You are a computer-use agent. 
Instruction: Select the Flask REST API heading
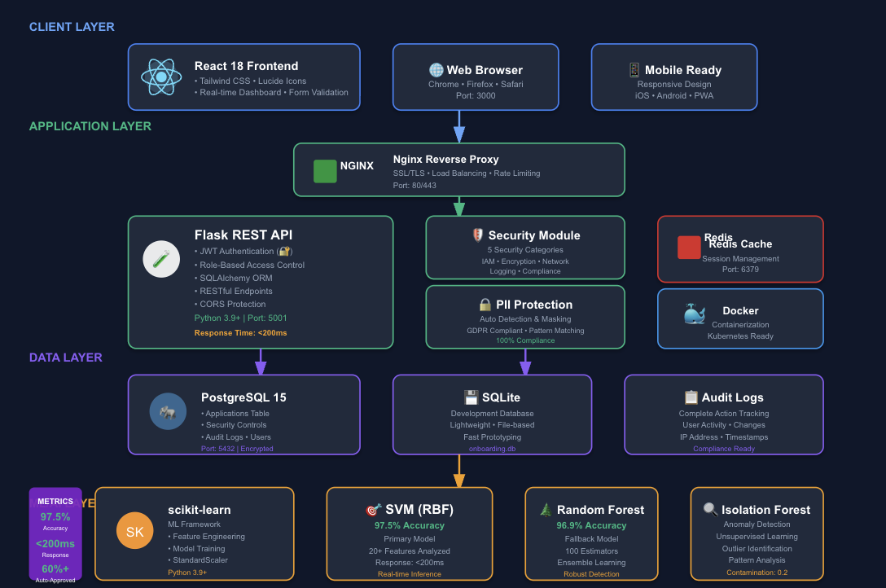(x=243, y=235)
